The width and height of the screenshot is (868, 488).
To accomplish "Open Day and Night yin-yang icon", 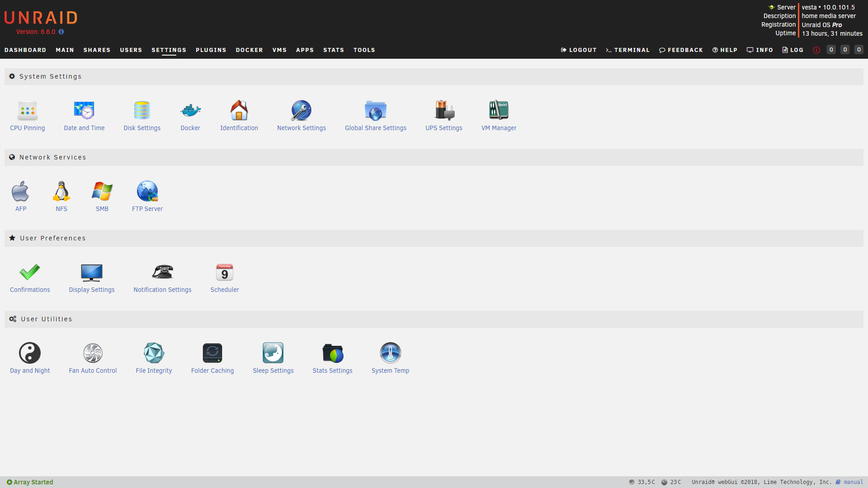I will (30, 353).
